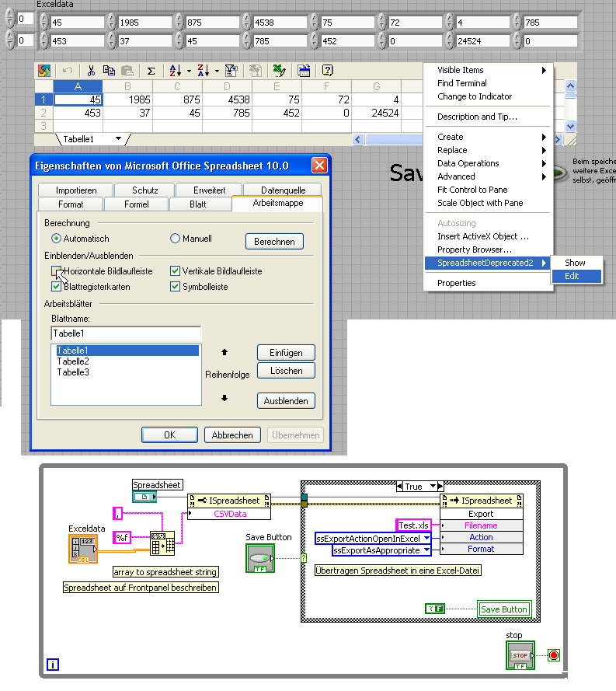The width and height of the screenshot is (616, 691).
Task: Click the Cut scissors icon
Action: click(x=91, y=71)
